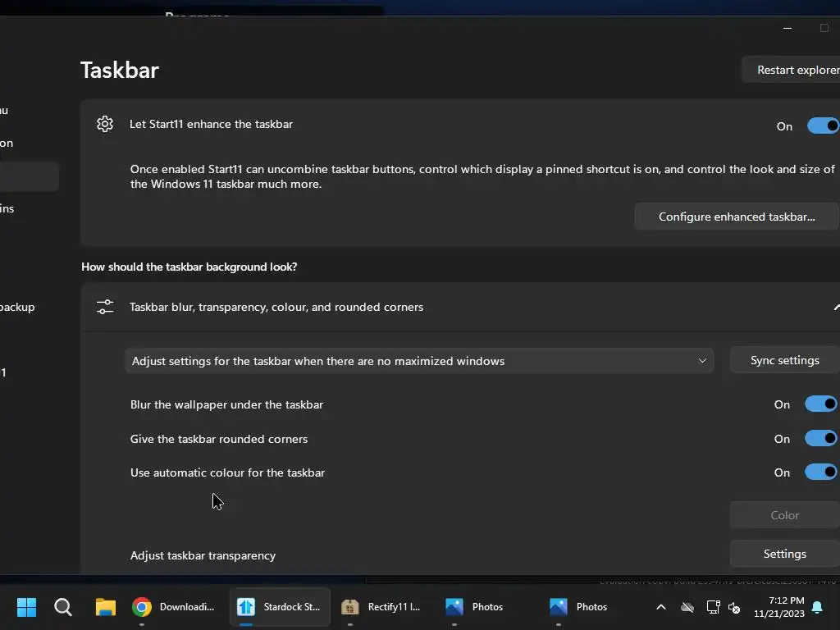The width and height of the screenshot is (840, 630).
Task: Switch off Use automatic colour for the taskbar
Action: (821, 472)
